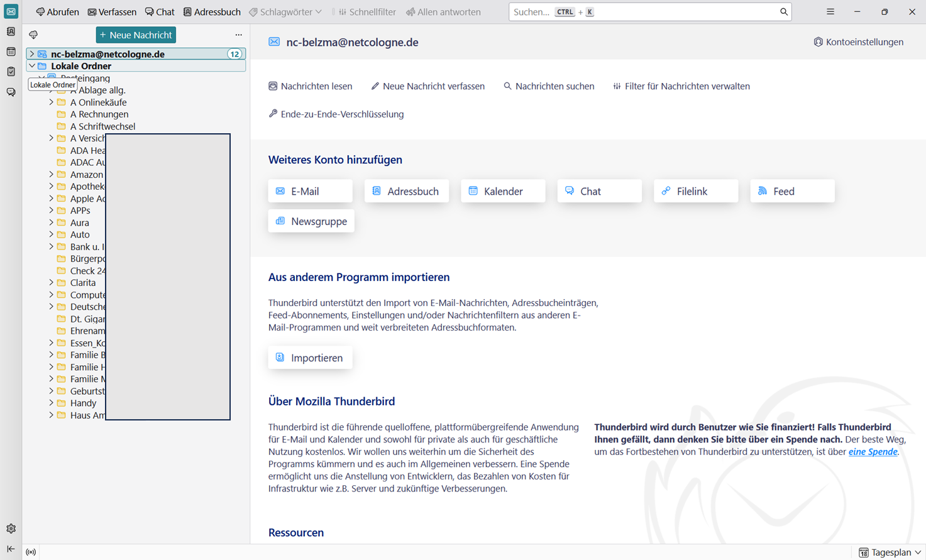Click the hamburger application menu icon

click(830, 12)
